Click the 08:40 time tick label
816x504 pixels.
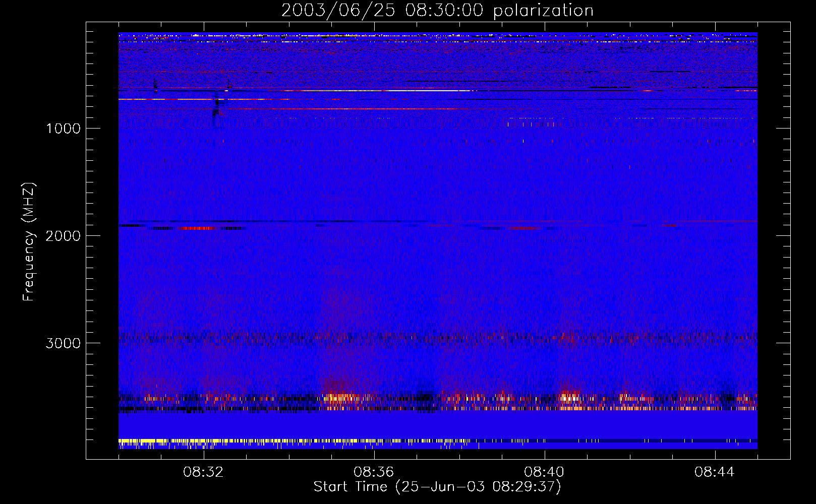[x=544, y=472]
